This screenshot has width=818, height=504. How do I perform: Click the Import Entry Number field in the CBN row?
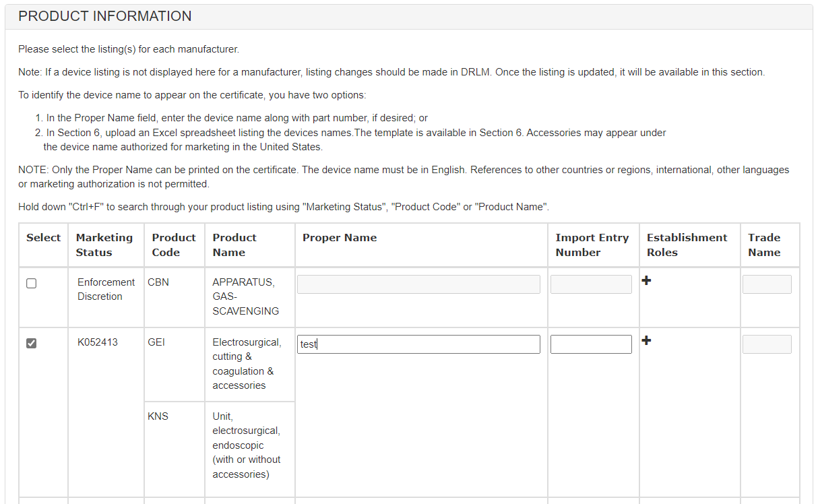[x=591, y=284]
